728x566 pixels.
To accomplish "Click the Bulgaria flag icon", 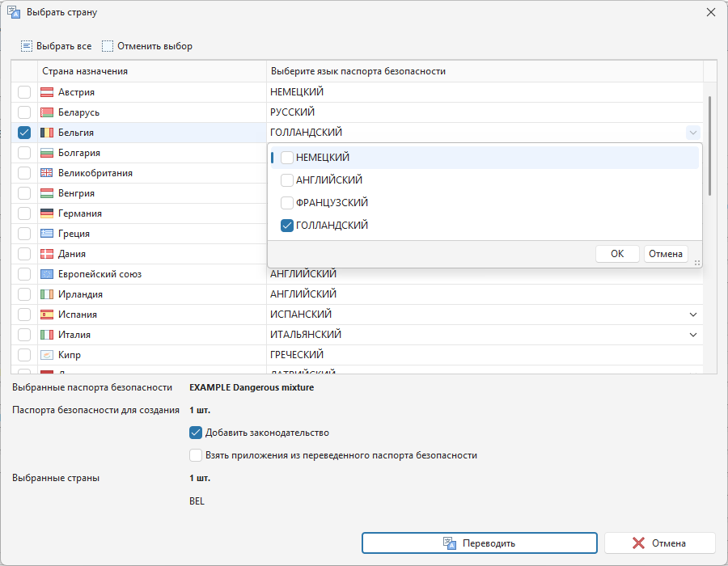I will click(x=47, y=153).
